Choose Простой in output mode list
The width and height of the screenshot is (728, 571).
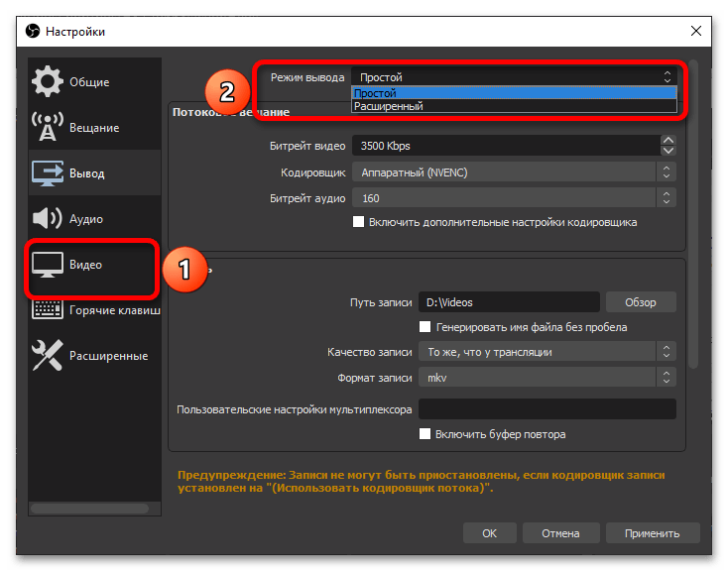(514, 93)
